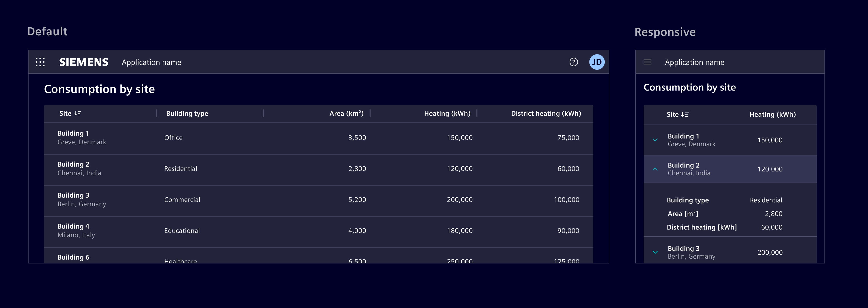Collapse the Building 2 row in the Responsive table
Screen dimensions: 868x308
tap(655, 169)
